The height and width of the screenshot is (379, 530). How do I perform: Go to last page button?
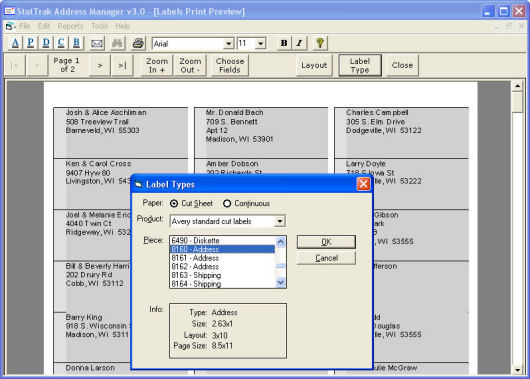click(122, 65)
